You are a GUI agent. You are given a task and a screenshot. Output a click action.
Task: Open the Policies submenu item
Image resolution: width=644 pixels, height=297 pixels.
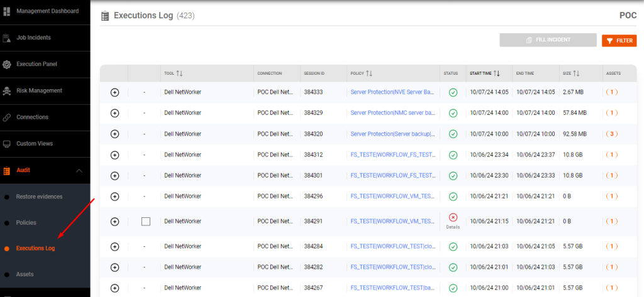(x=26, y=223)
